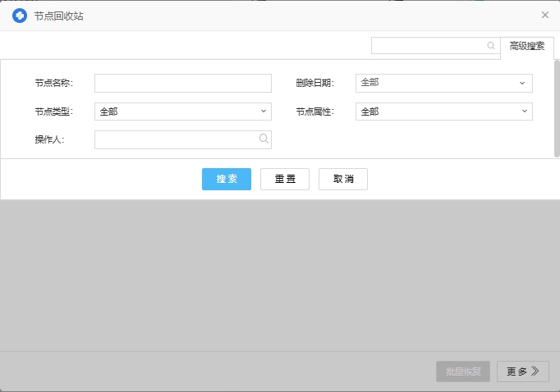Click the 批量恢复 button
560x392 pixels.
[463, 371]
